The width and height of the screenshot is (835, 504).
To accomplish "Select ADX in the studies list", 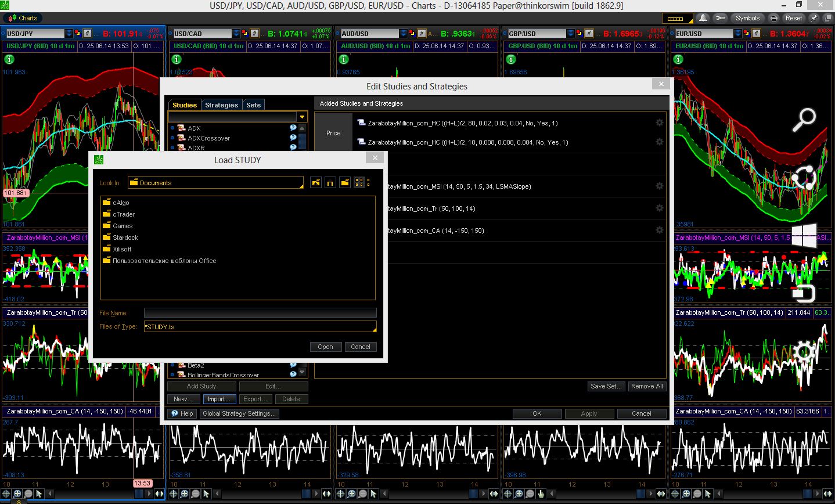I will [194, 128].
